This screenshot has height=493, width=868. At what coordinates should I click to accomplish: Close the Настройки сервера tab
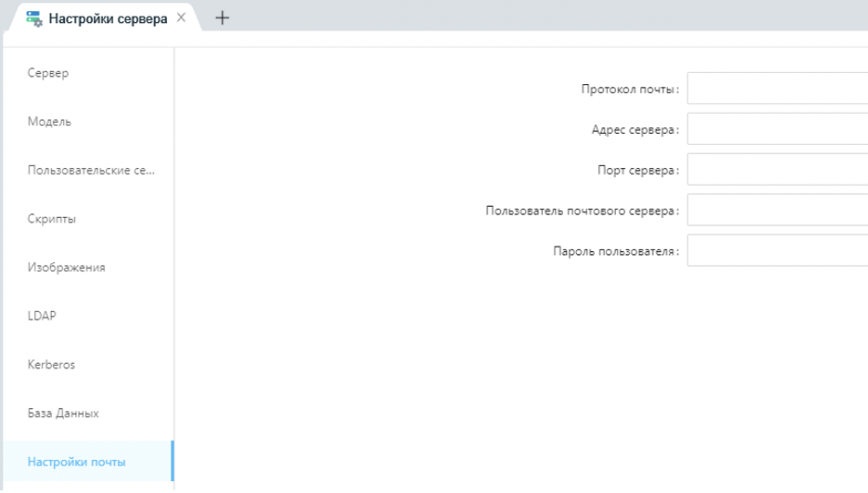point(181,17)
